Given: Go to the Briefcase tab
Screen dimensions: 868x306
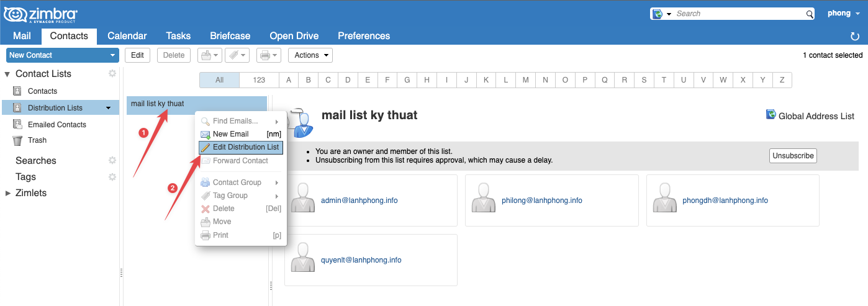Looking at the screenshot, I should [230, 36].
